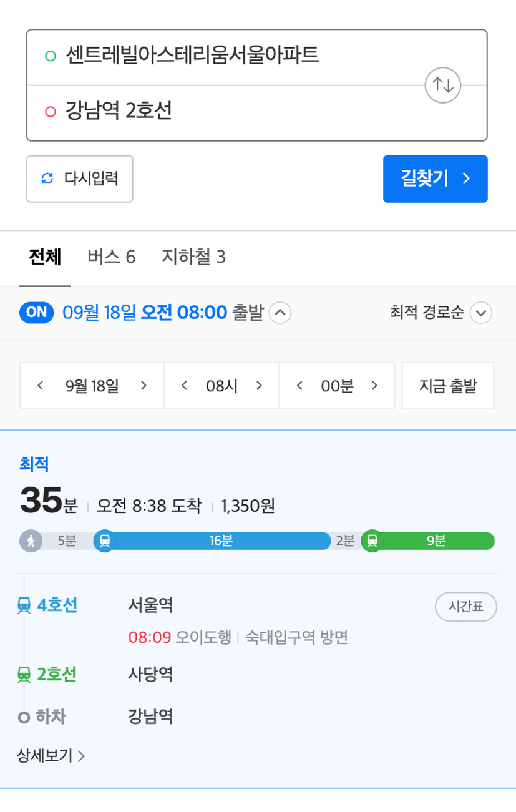Collapse departure time picker with up chevron
Screen dimensions: 516x812
click(280, 313)
